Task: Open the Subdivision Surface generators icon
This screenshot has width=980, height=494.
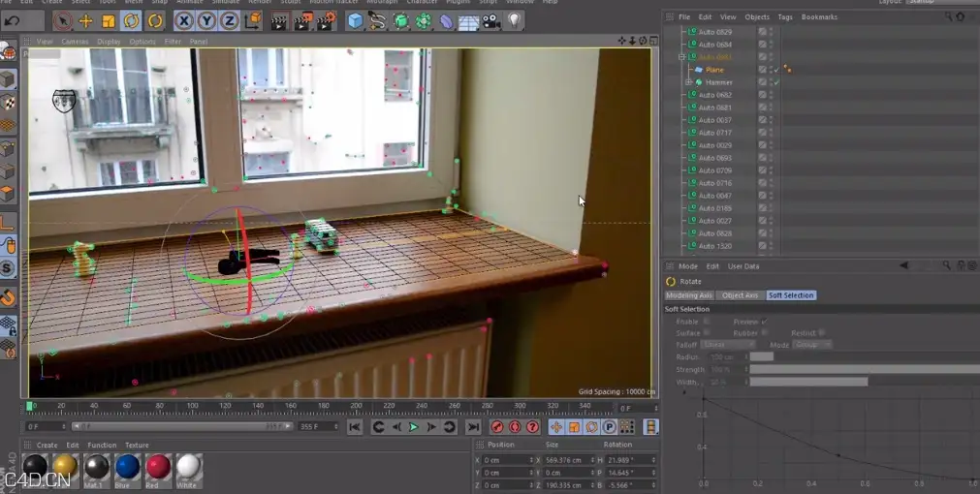Action: [400, 21]
